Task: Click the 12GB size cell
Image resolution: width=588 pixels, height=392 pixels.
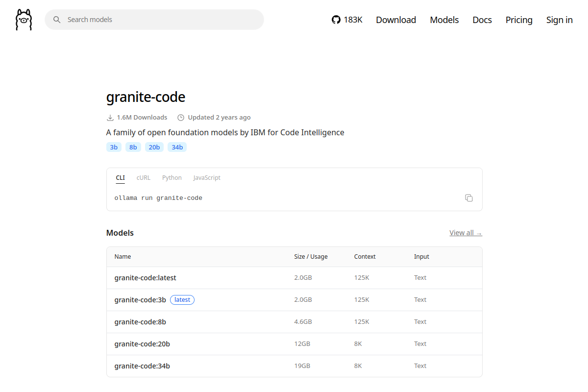Action: coord(302,344)
